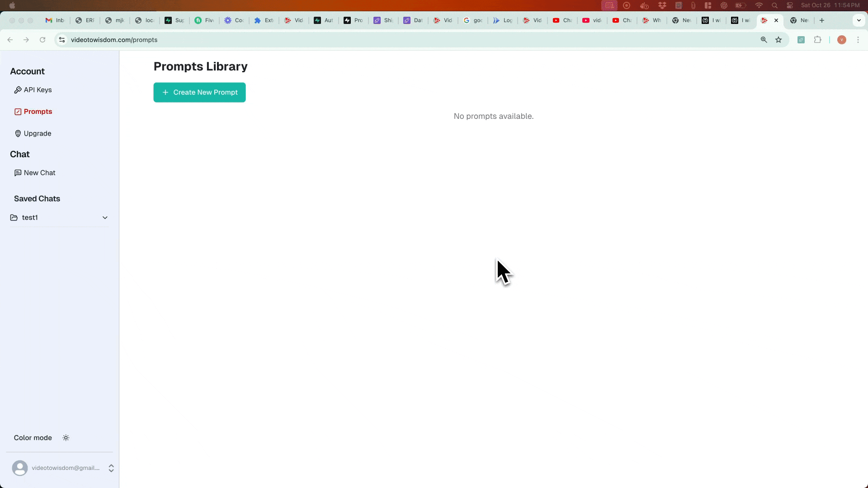Select the Prompts menu item
Screen dimensions: 868x488
pyautogui.click(x=38, y=112)
